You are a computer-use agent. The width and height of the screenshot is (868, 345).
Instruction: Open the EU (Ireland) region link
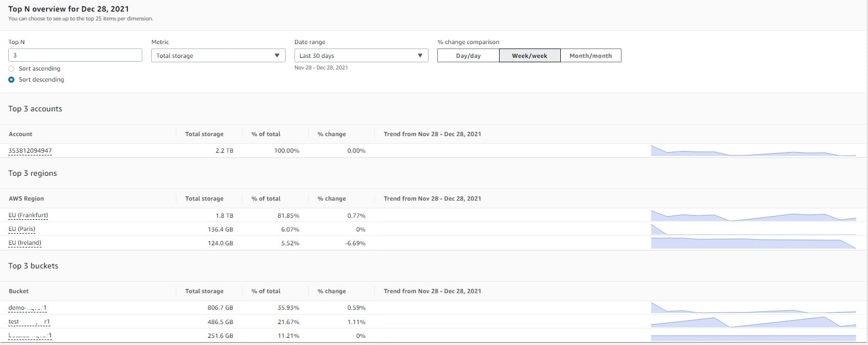25,243
